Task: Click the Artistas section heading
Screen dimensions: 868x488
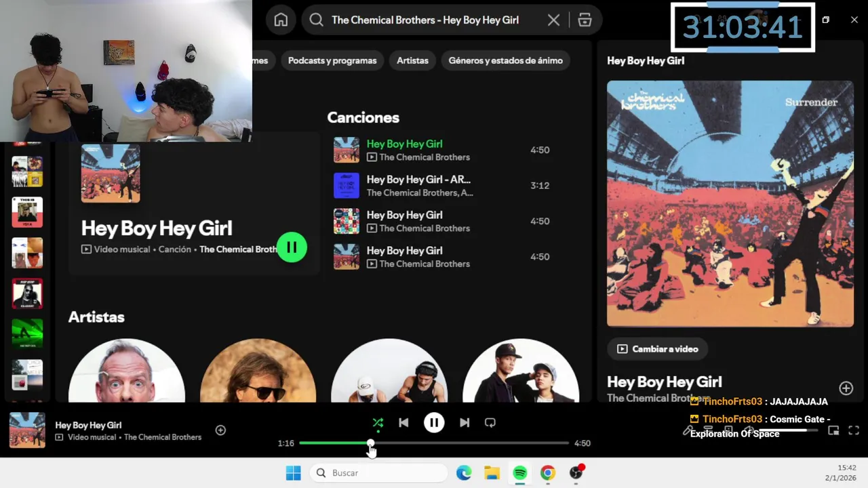Action: click(96, 317)
